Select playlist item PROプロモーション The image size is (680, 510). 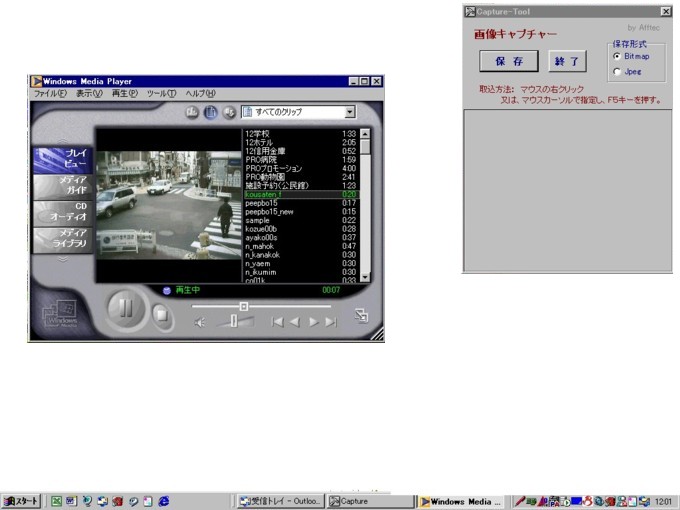click(x=301, y=168)
